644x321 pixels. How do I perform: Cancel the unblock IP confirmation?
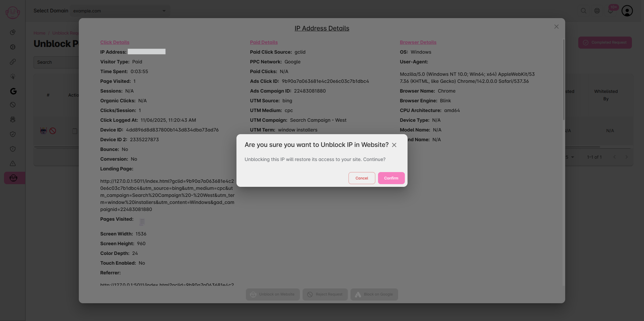(362, 178)
